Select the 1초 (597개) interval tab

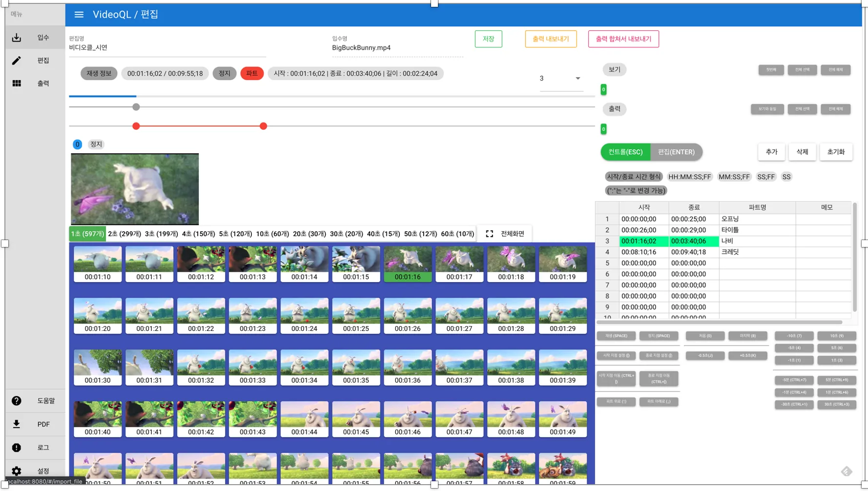coord(87,234)
